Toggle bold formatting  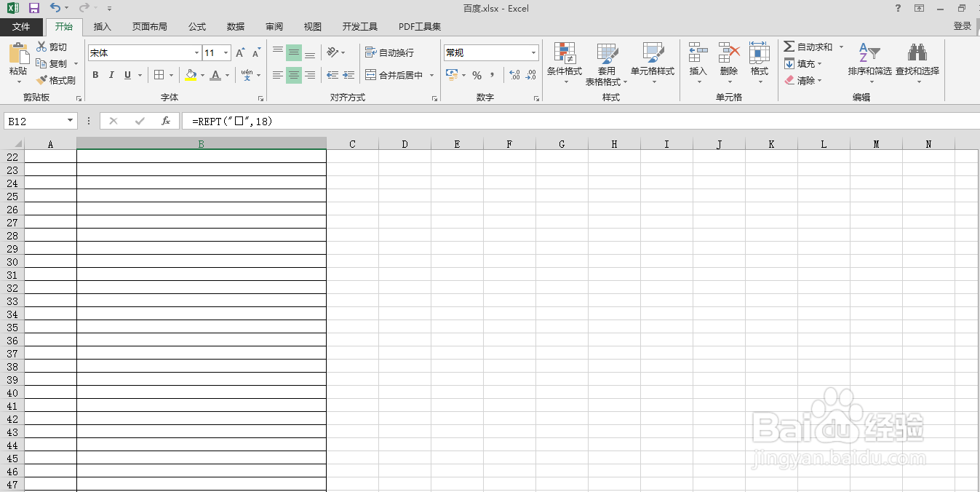[x=95, y=75]
